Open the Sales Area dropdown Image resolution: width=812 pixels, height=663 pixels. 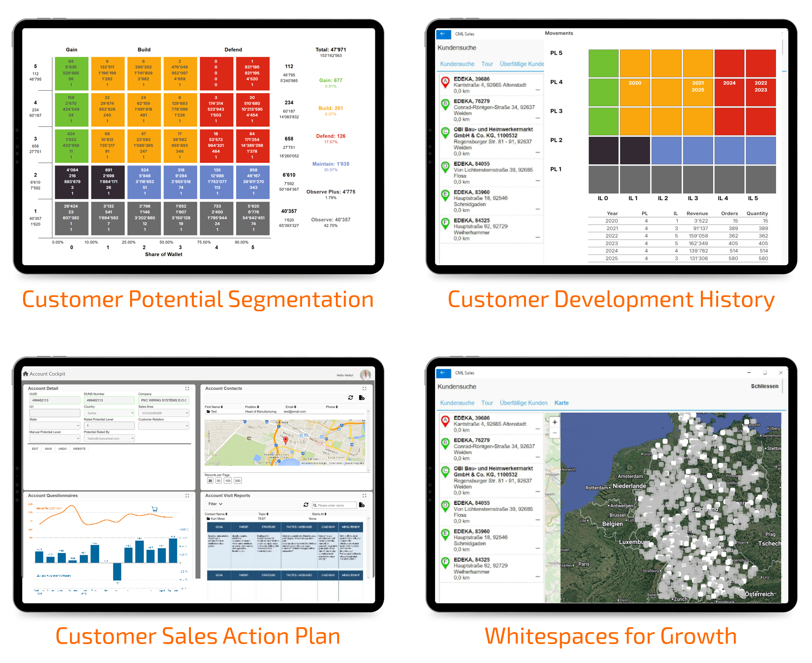pos(163,413)
